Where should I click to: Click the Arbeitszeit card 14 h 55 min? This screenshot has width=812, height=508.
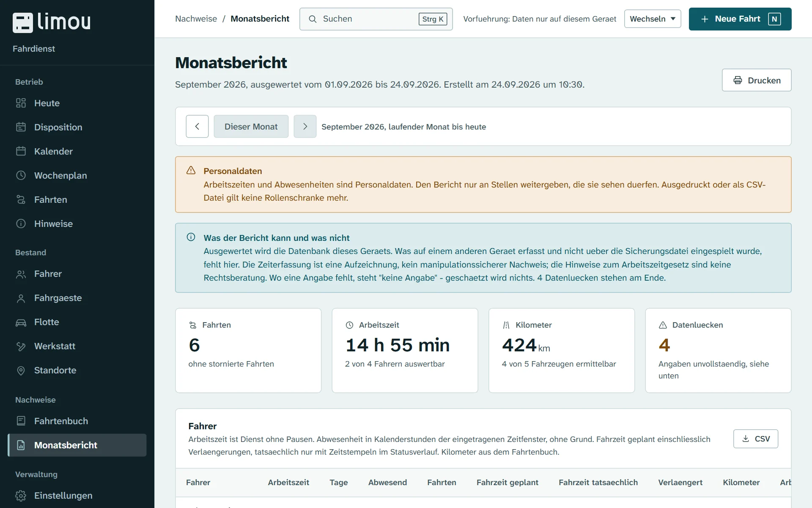(x=405, y=351)
